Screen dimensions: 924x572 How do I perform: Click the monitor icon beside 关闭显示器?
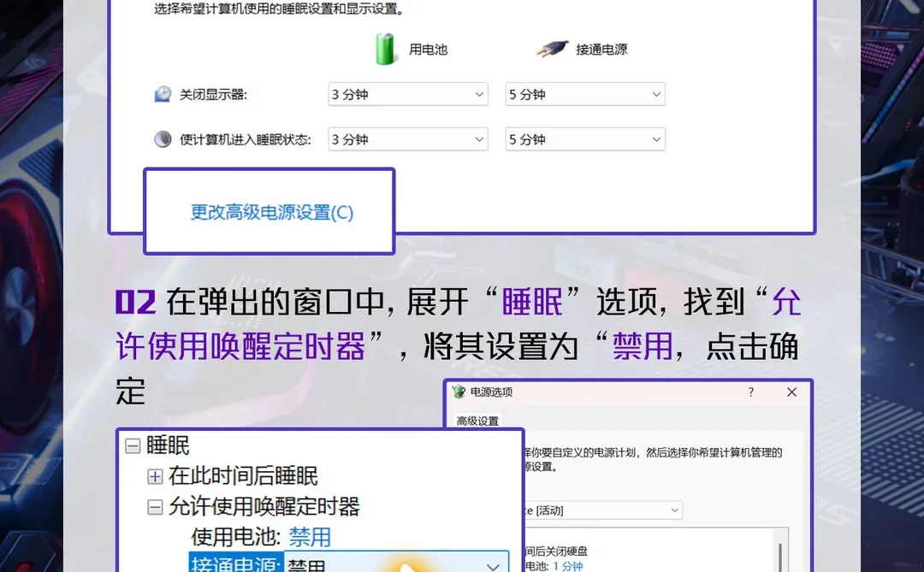pos(163,94)
